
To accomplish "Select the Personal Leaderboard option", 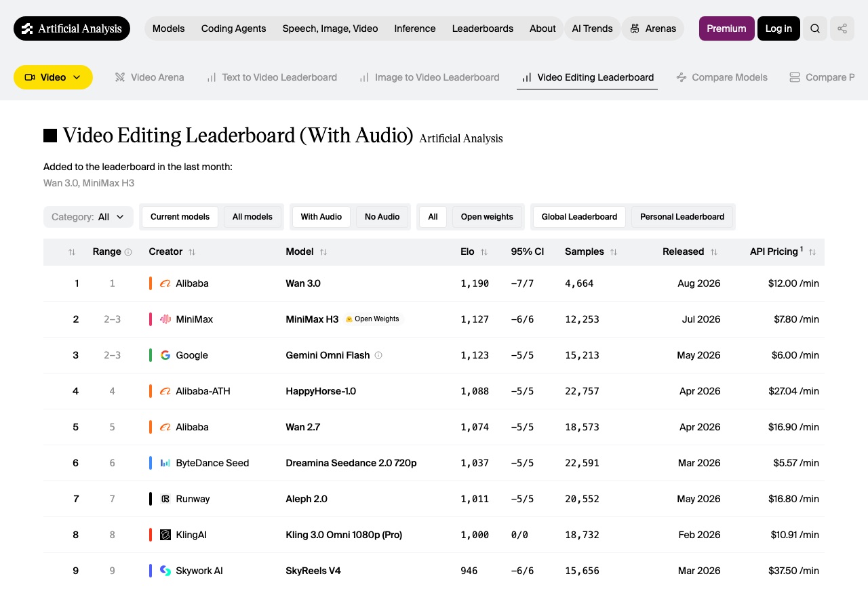I will click(x=682, y=217).
